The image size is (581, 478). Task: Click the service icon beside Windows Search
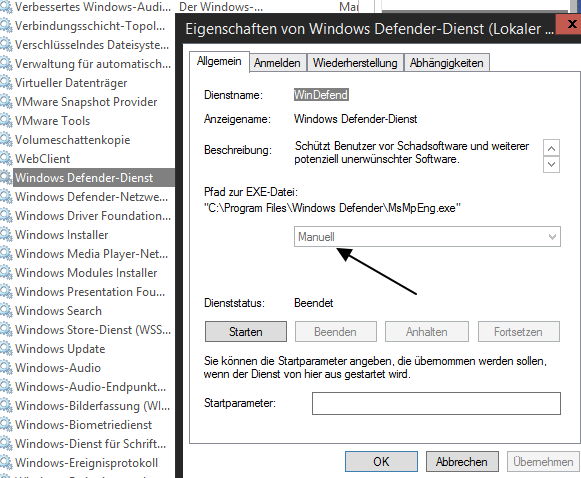pyautogui.click(x=6, y=311)
